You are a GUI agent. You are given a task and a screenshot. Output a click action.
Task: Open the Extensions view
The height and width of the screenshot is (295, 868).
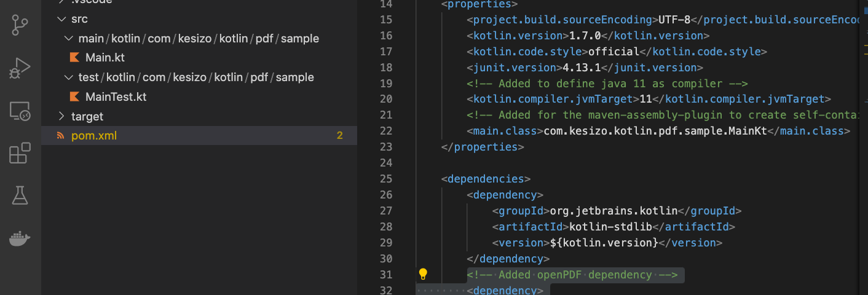[x=20, y=153]
